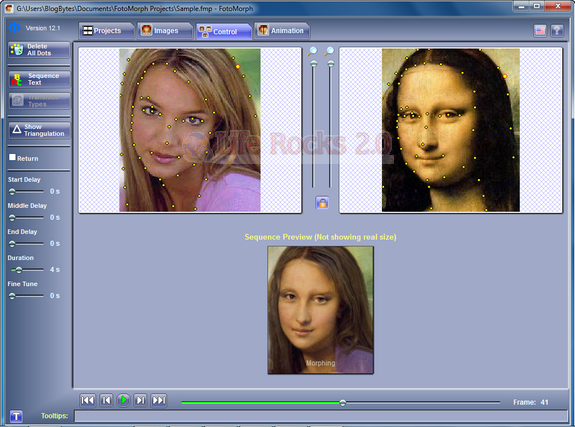Select the Control tab
575x427 pixels.
pyautogui.click(x=224, y=31)
